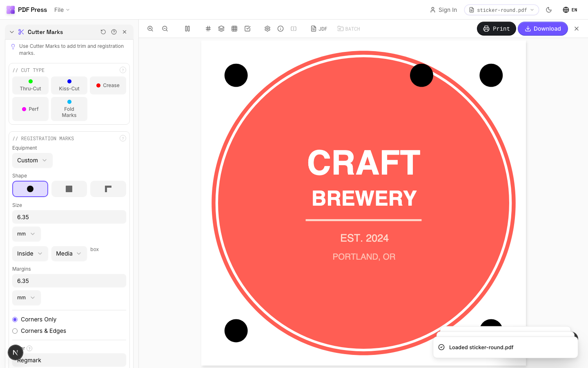Choose the square registration mark shape

coord(69,189)
